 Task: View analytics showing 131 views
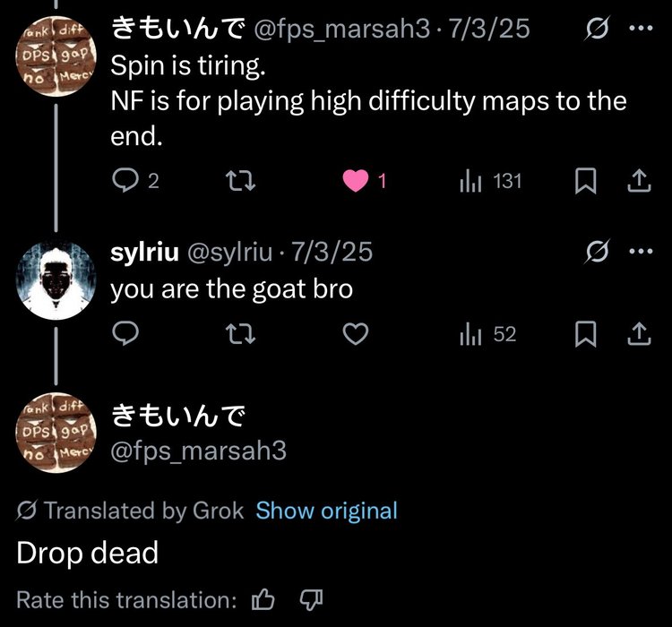(490, 181)
